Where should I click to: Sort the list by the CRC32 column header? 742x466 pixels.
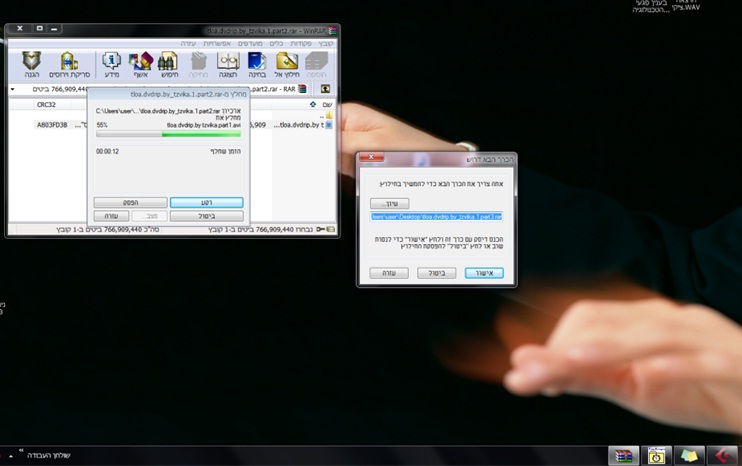coord(46,105)
